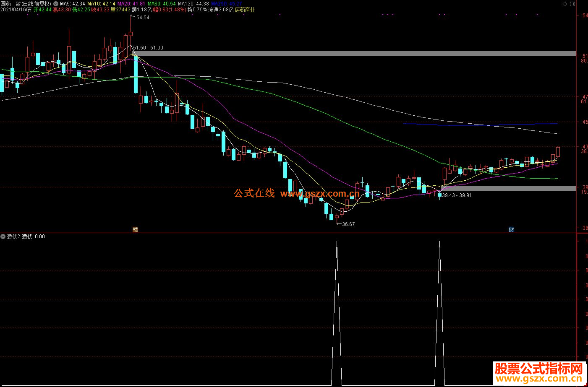
Task: Click the upper gray gap band
Action: 355,54
